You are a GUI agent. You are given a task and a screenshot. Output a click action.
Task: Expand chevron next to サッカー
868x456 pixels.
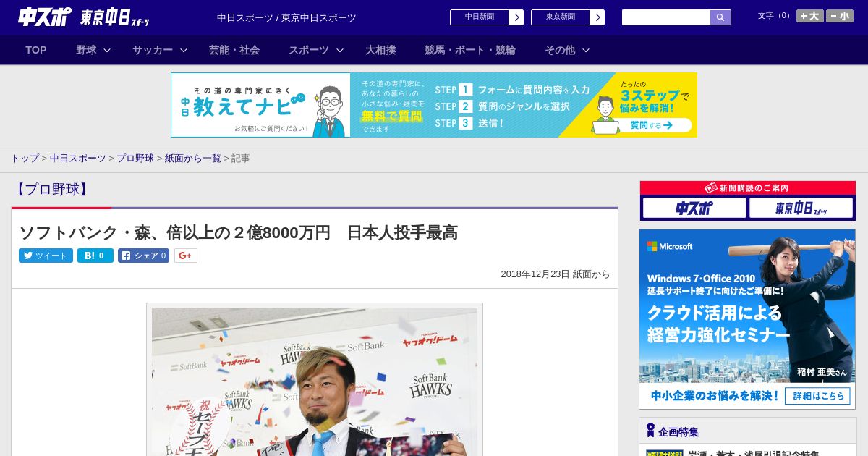coord(184,50)
